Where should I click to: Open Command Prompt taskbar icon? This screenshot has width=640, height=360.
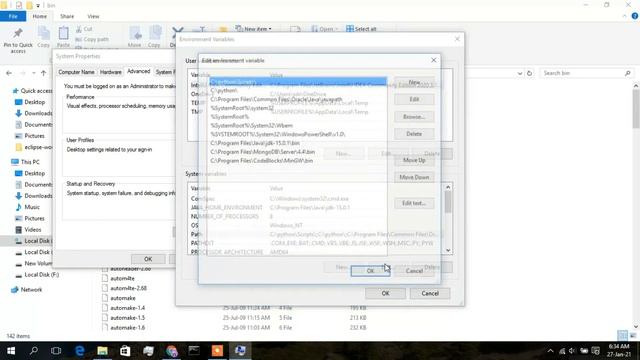[194, 351]
